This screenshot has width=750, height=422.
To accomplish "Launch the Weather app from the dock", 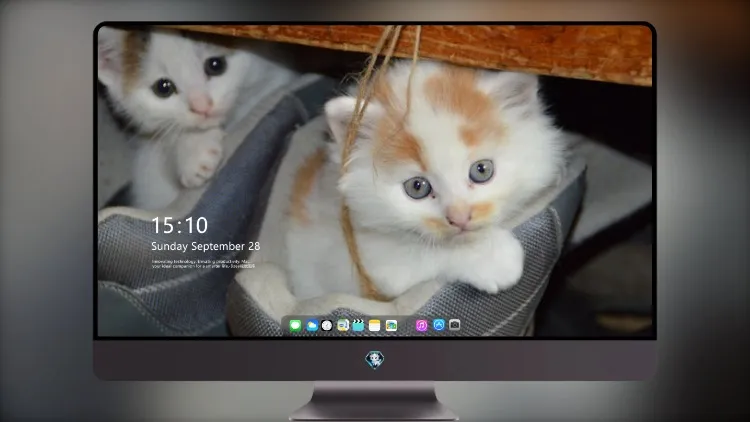I will [x=311, y=326].
